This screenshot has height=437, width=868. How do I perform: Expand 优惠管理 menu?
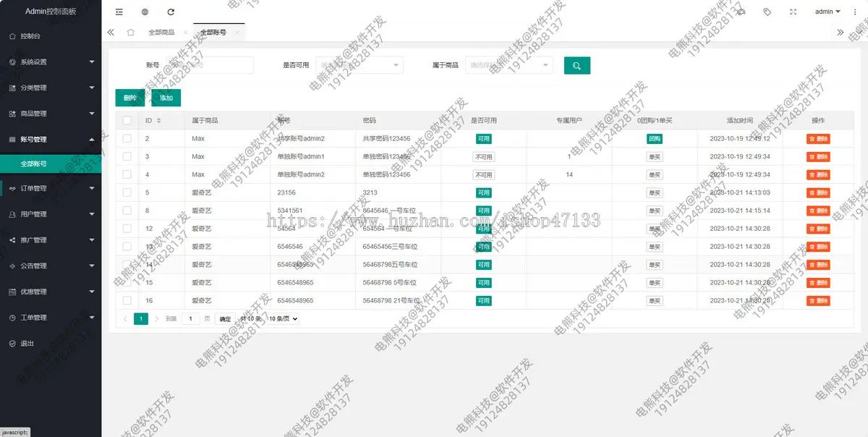pos(51,292)
